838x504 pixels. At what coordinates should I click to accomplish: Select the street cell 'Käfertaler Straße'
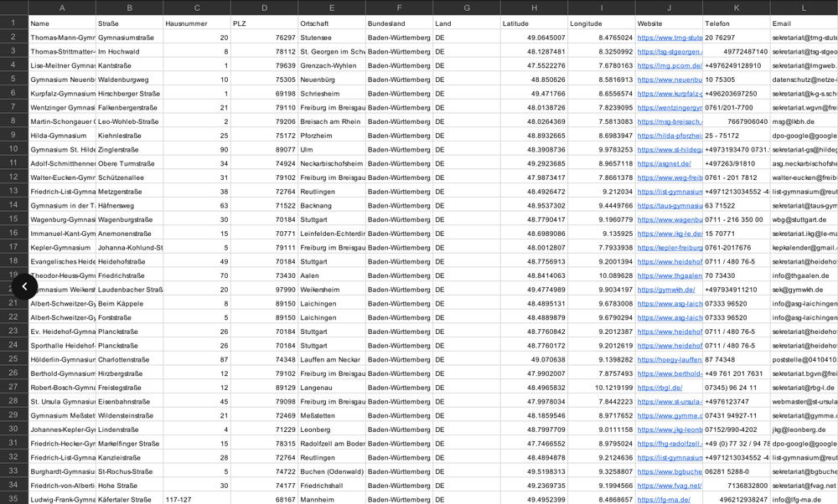(129, 500)
